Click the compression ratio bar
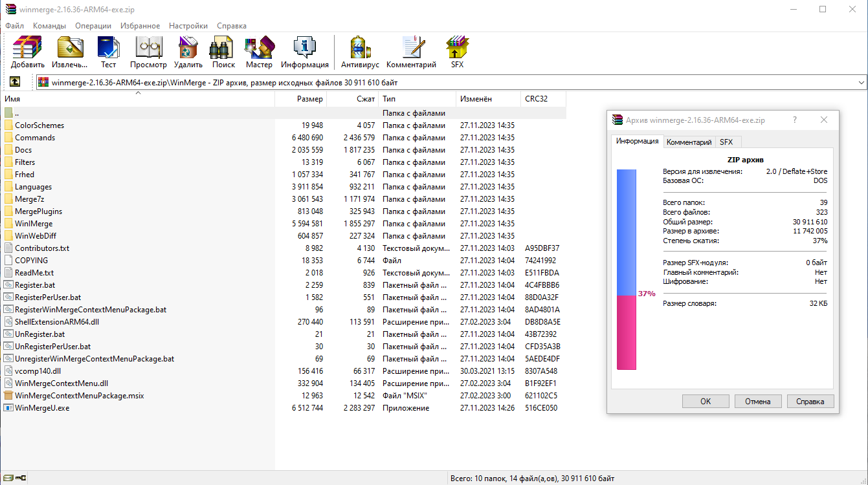 click(627, 270)
